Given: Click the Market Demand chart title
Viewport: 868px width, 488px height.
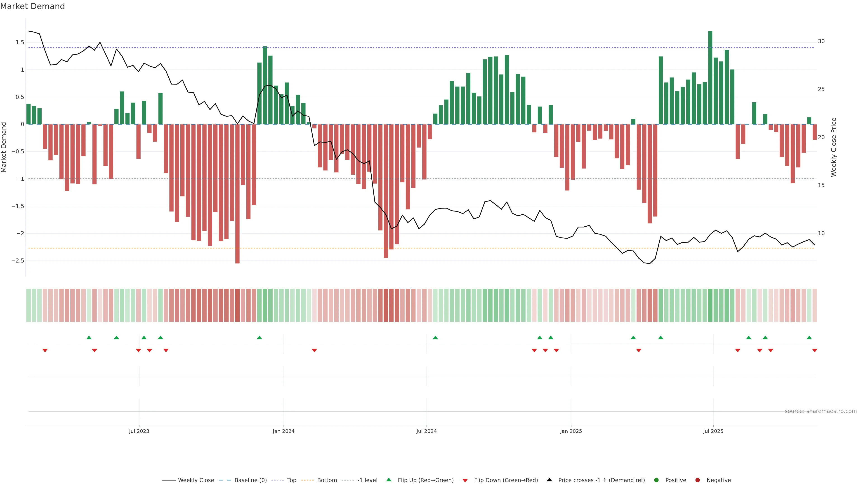Looking at the screenshot, I should [32, 6].
